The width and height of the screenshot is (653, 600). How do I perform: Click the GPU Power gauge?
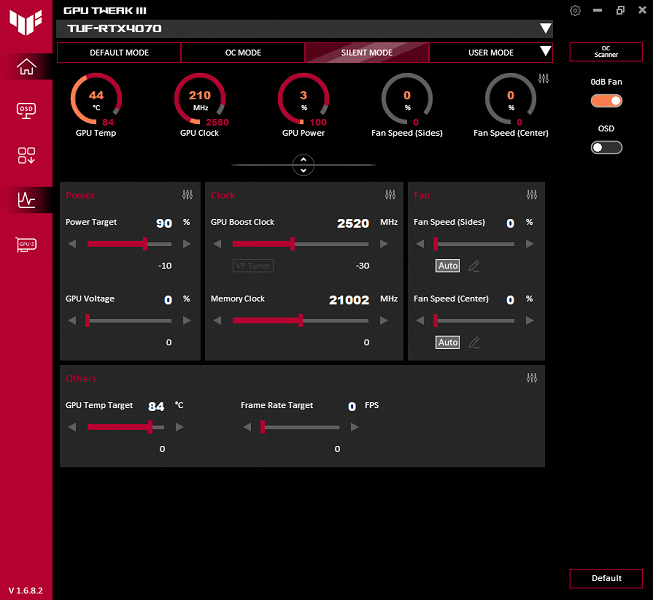(304, 99)
